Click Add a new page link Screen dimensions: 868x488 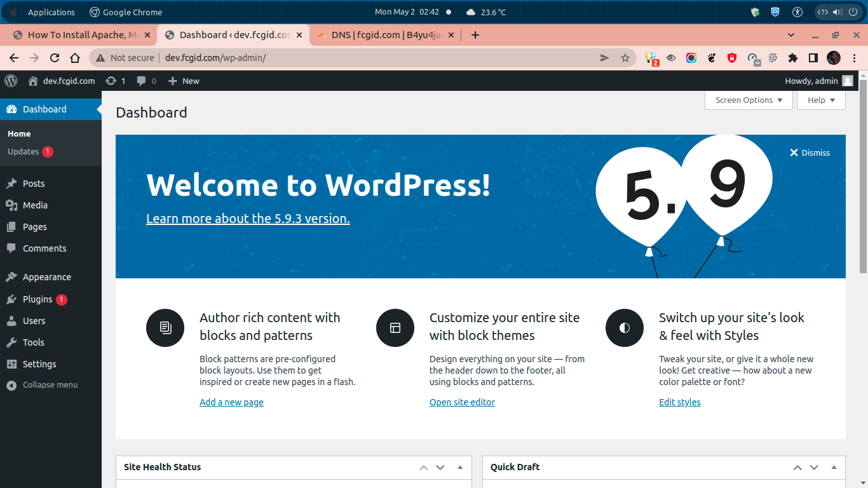coord(231,402)
